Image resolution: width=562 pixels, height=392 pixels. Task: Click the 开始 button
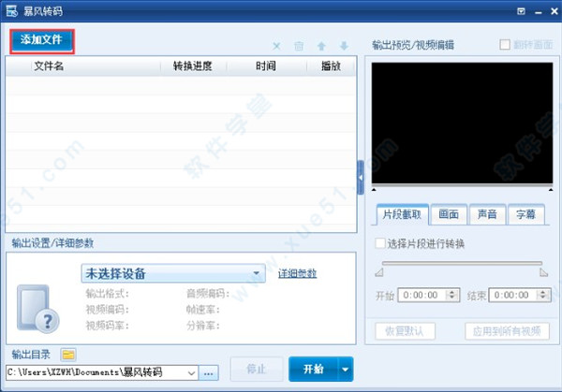313,370
